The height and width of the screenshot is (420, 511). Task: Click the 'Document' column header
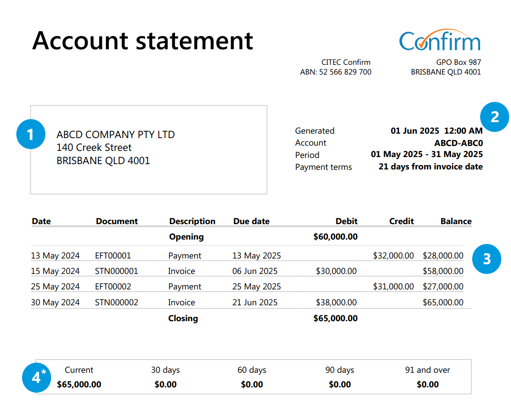[x=117, y=221]
